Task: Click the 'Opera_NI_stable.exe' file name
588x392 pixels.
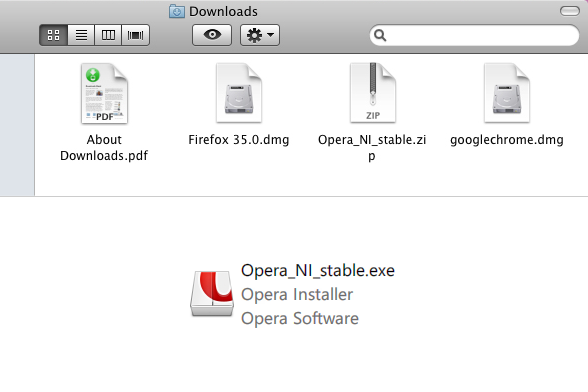Action: coord(318,270)
